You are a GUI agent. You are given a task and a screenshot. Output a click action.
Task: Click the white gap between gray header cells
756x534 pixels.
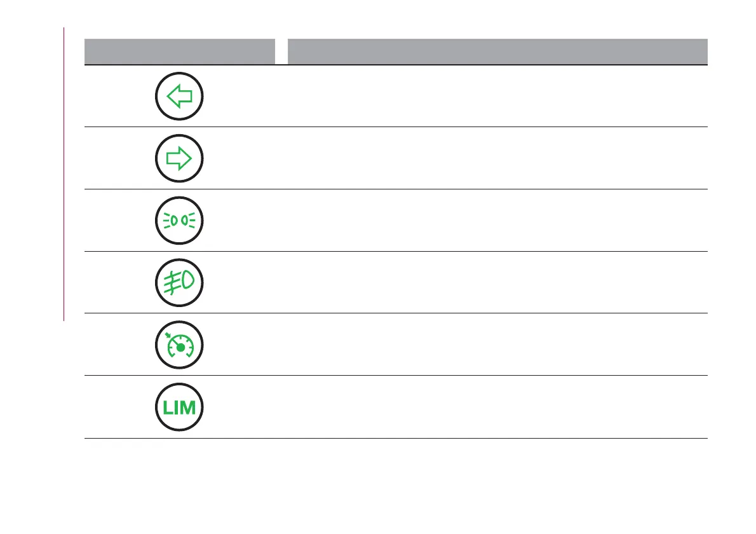point(281,51)
